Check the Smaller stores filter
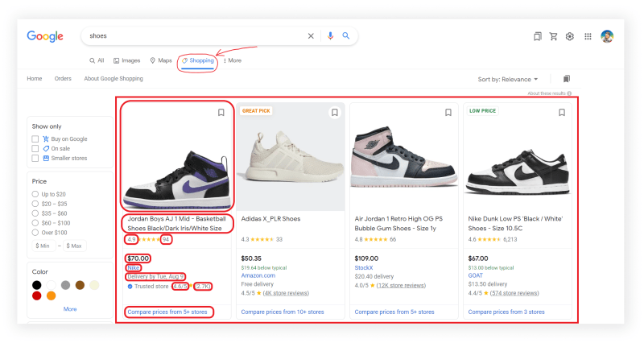Image resolution: width=644 pixels, height=343 pixels. (x=35, y=158)
